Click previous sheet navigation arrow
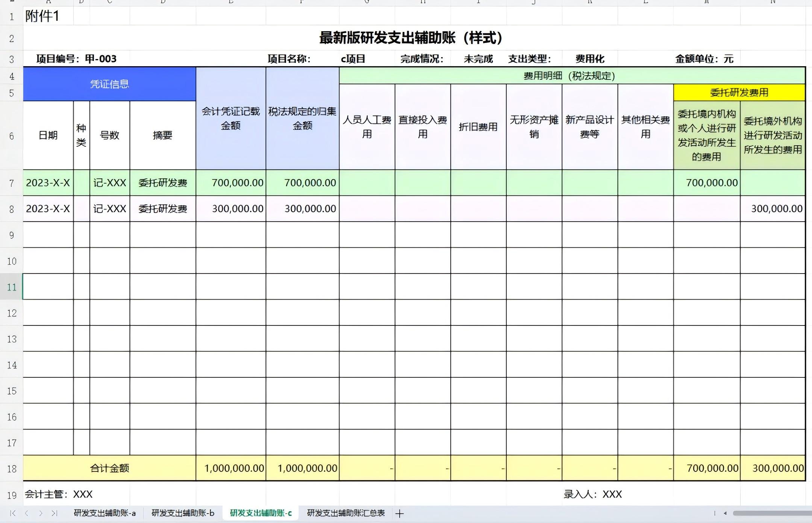The width and height of the screenshot is (812, 523). 27,513
